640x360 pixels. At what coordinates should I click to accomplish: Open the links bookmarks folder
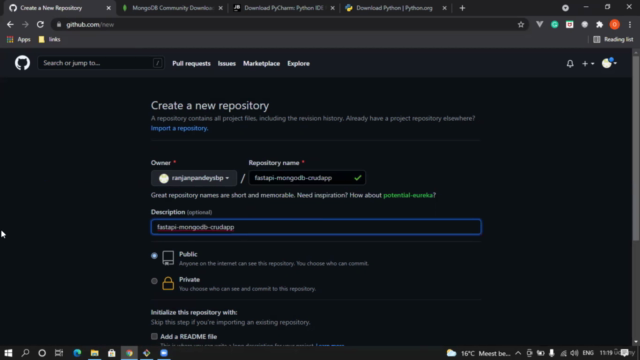[x=49, y=40]
